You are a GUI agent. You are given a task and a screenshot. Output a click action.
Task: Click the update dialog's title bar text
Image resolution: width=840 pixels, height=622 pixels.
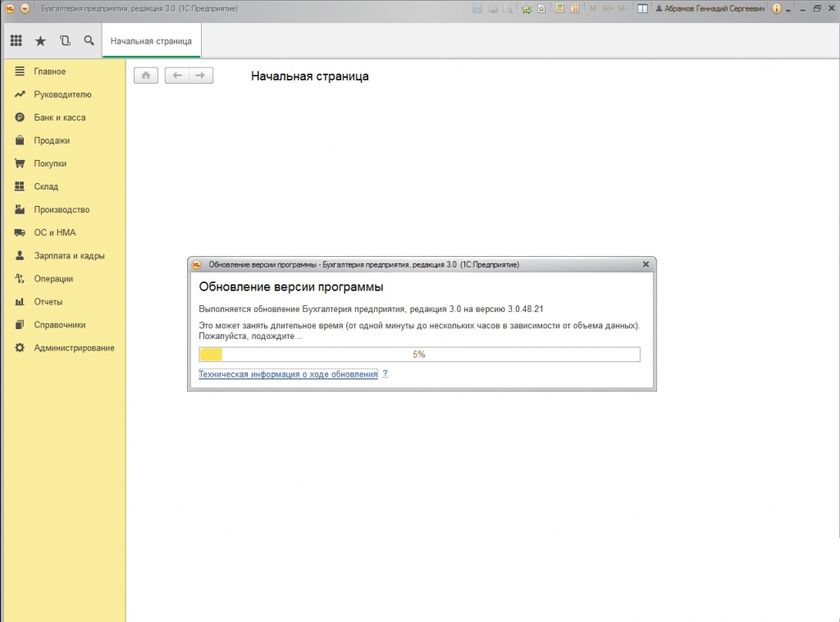[363, 265]
